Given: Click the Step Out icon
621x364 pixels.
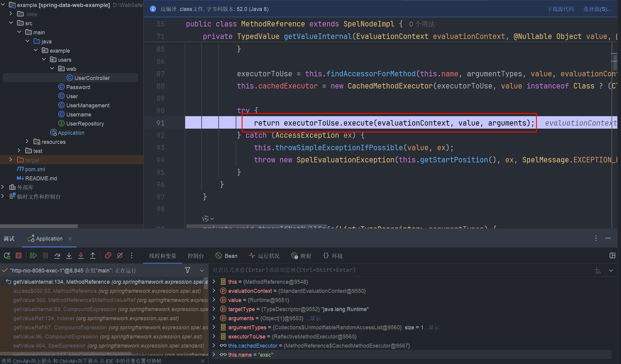Looking at the screenshot, I should [x=93, y=256].
